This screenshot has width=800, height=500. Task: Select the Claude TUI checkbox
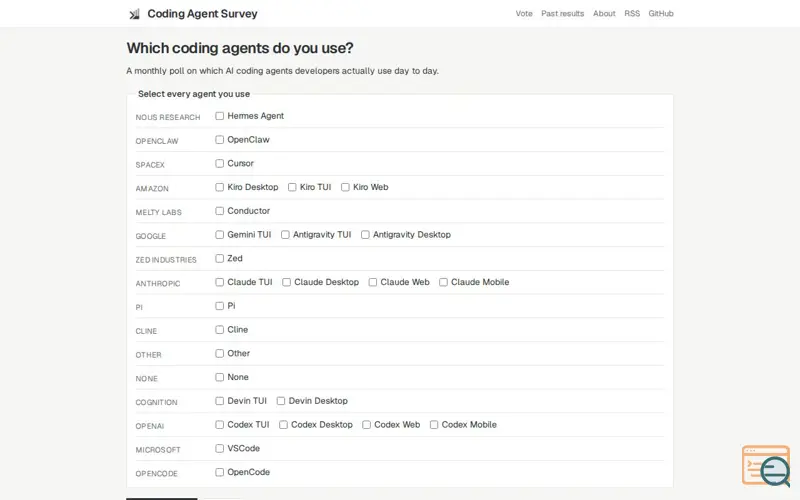(x=219, y=282)
